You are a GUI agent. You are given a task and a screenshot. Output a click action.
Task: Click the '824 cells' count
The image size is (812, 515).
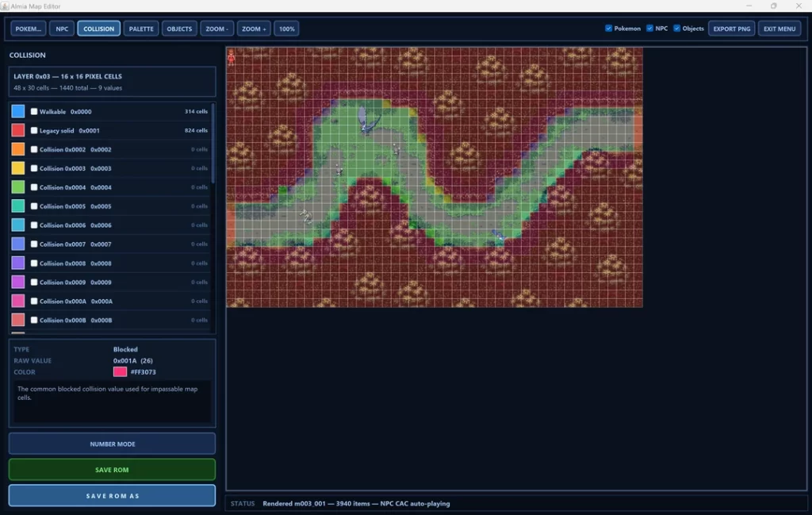(x=196, y=131)
